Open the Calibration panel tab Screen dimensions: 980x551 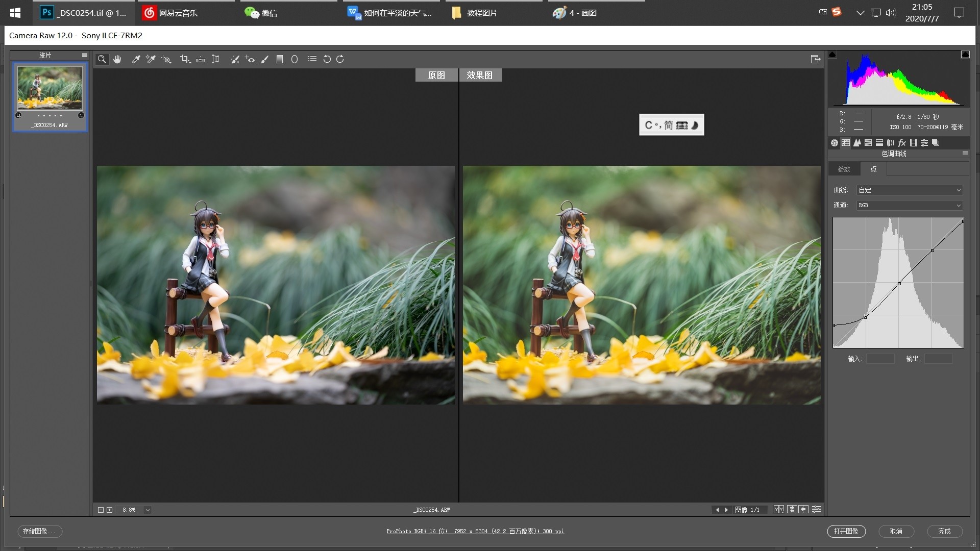(913, 143)
